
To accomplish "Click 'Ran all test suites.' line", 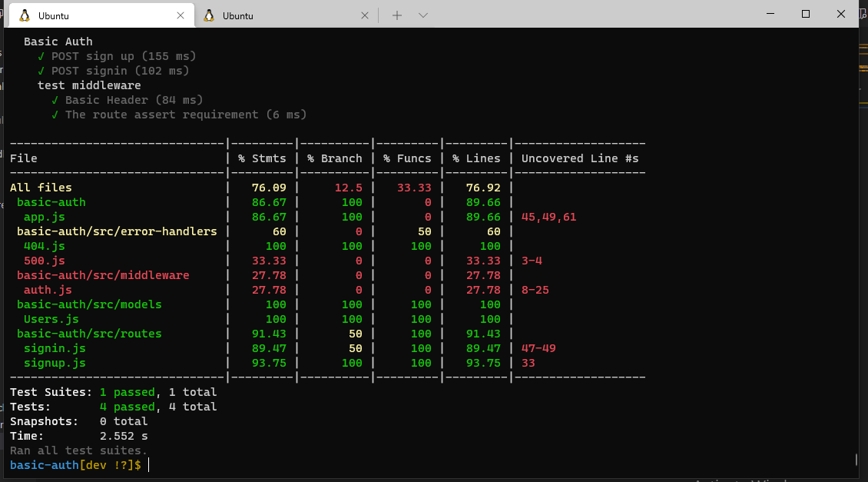I will pos(78,450).
